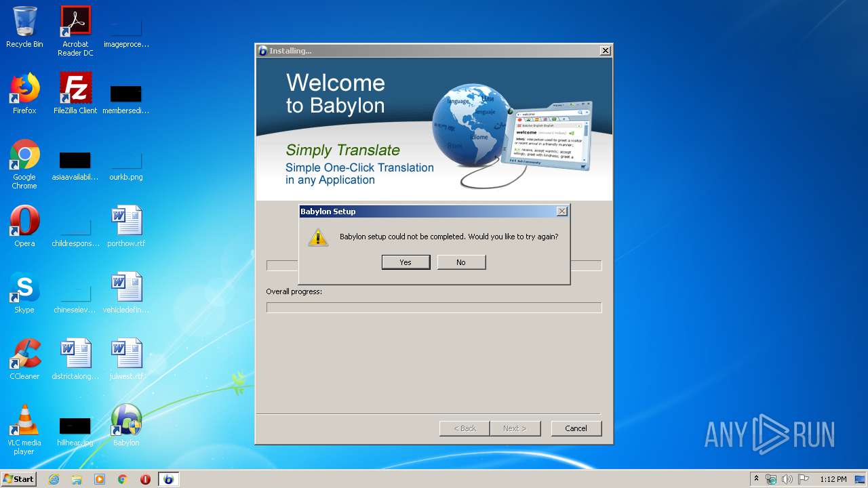Click the Welcome to Babylon banner image

pyautogui.click(x=434, y=129)
